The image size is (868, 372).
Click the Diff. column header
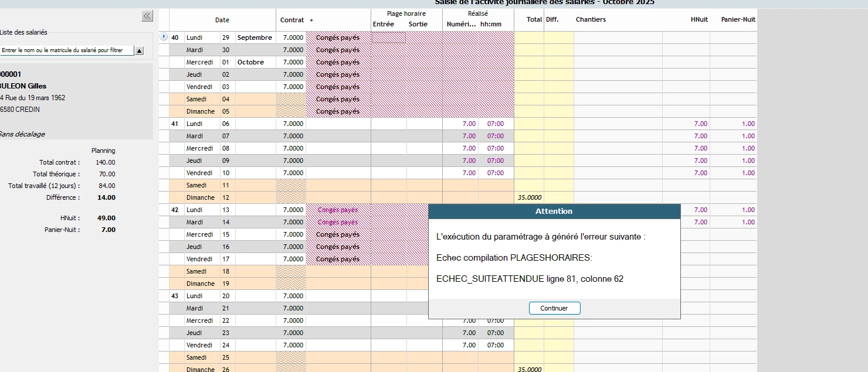coord(552,20)
